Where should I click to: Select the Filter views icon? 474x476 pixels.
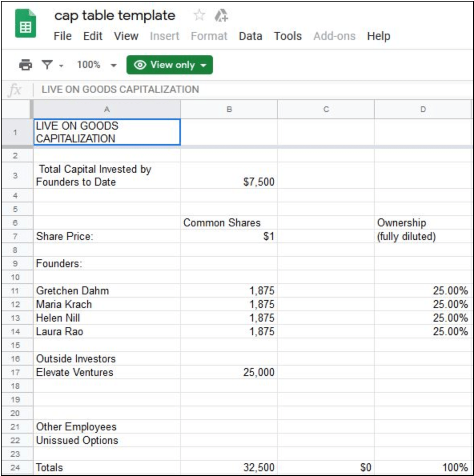pos(48,64)
